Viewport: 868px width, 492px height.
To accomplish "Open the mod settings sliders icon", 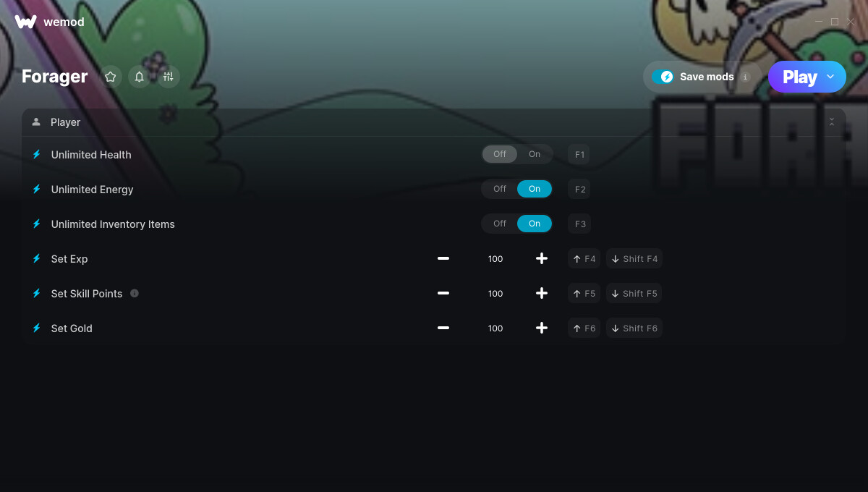I will coord(169,77).
